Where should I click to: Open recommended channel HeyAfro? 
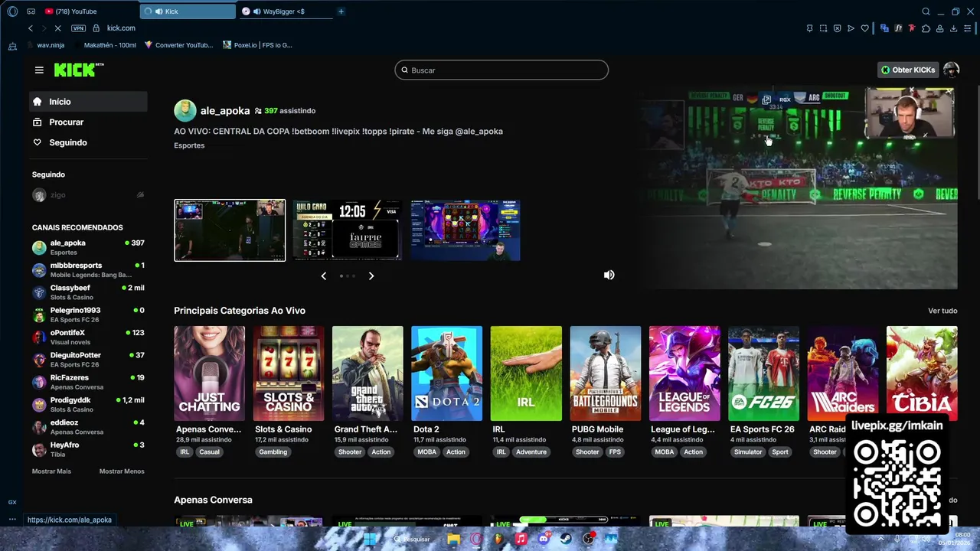(88, 449)
